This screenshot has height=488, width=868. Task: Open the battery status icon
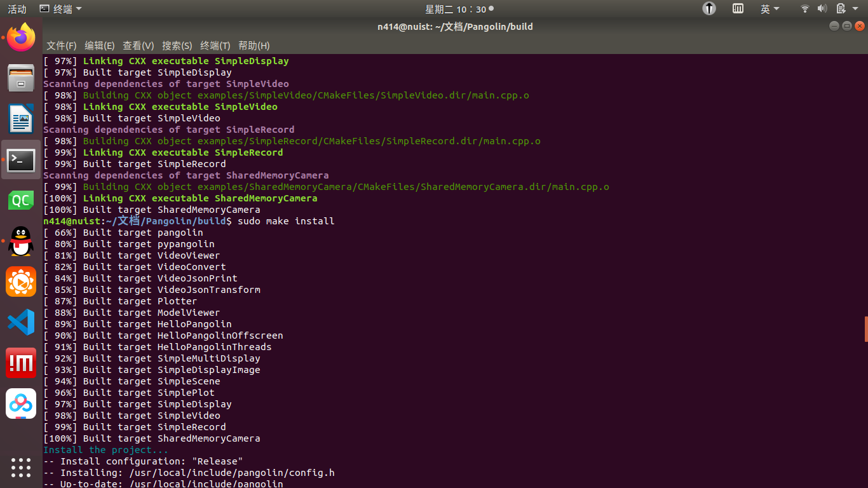click(x=840, y=9)
